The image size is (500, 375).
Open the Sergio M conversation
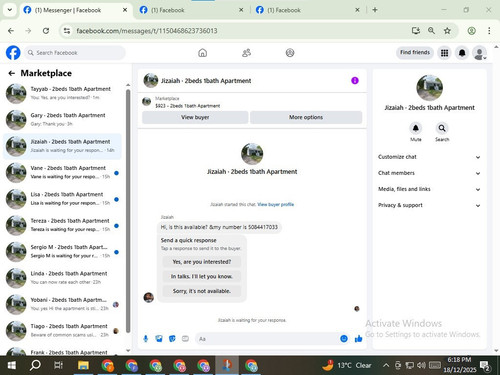[x=63, y=251]
